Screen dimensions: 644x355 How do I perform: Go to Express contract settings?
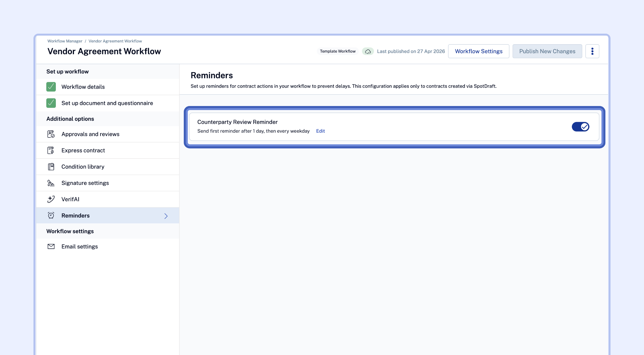coord(83,150)
